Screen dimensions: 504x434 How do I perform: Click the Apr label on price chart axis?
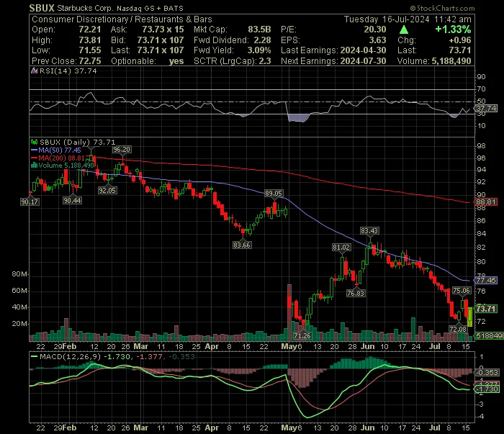point(212,347)
